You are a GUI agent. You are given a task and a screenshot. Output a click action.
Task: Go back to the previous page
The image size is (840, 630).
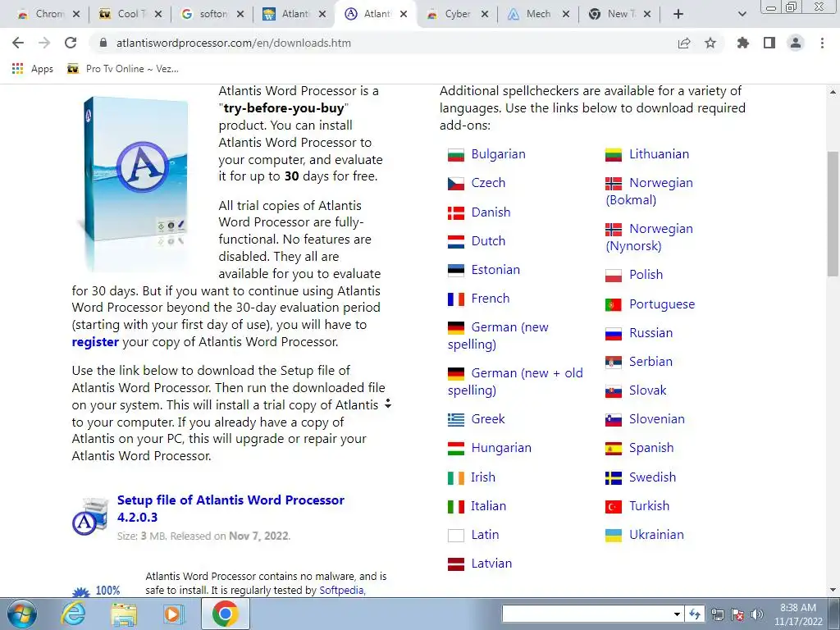(18, 43)
